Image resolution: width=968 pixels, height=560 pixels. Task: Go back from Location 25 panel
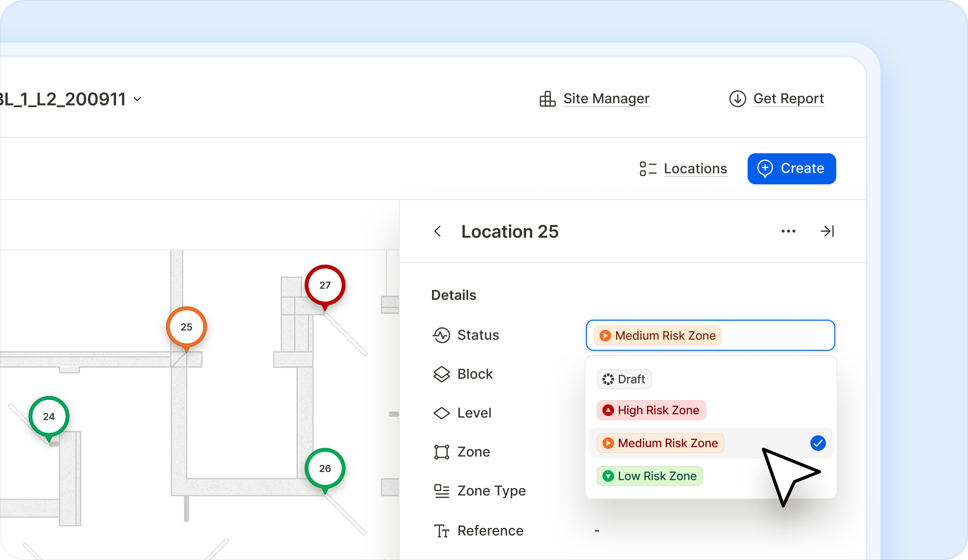437,231
